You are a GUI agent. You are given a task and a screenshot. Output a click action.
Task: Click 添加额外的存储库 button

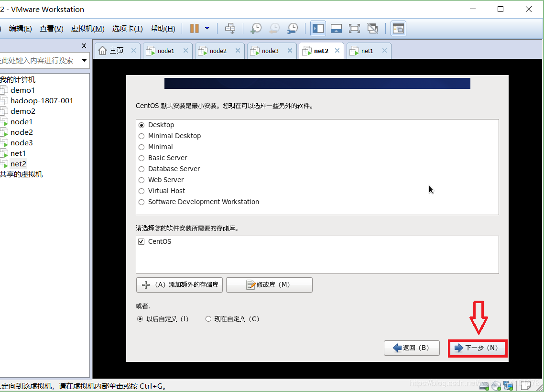[x=179, y=285]
